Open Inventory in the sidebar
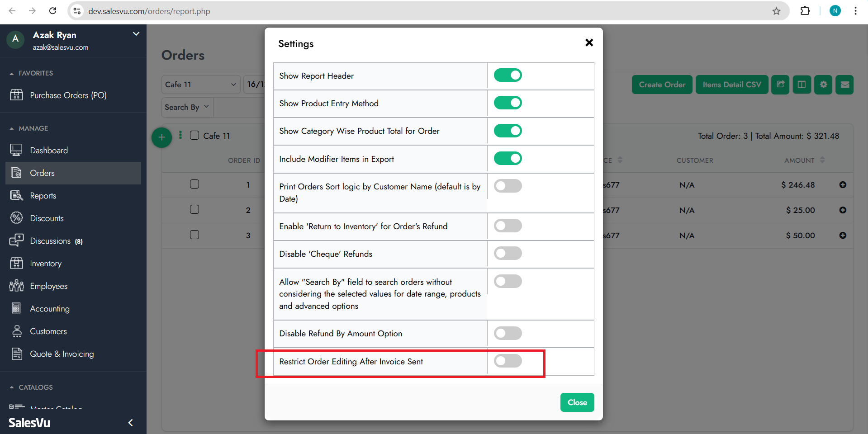The image size is (868, 434). 46,264
